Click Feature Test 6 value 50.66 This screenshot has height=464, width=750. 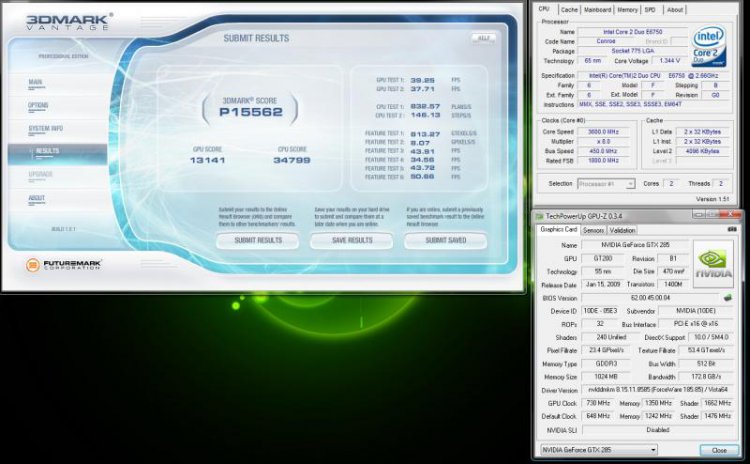pos(422,177)
